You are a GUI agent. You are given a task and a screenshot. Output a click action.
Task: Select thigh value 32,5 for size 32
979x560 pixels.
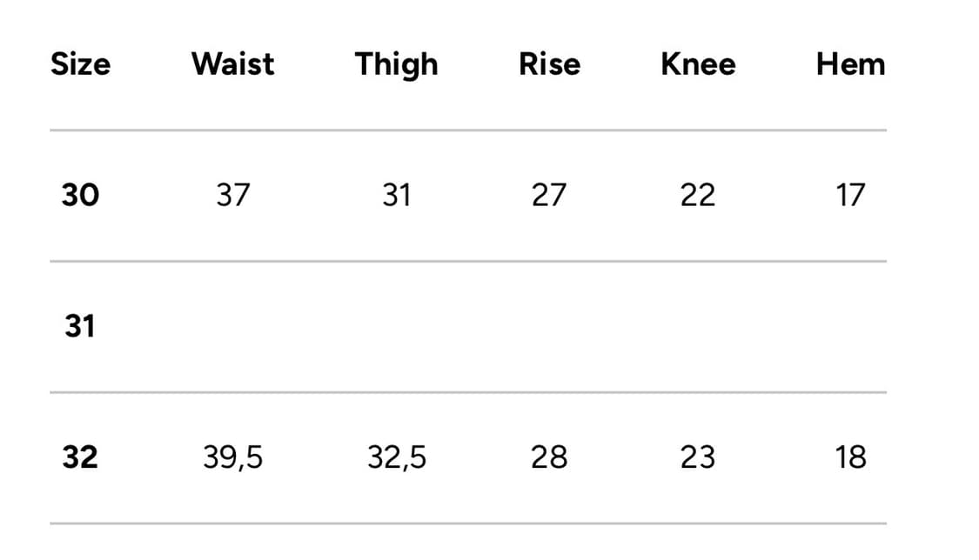[396, 457]
